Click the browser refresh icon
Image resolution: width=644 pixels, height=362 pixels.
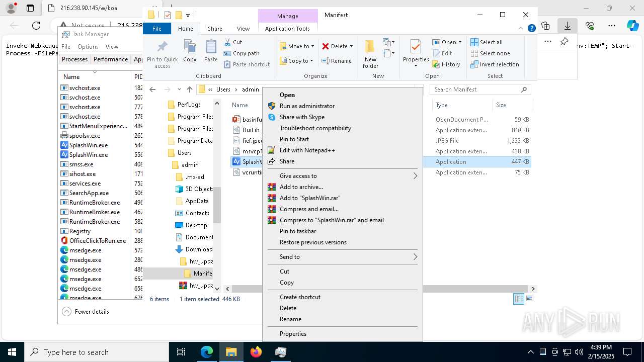[x=36, y=25]
